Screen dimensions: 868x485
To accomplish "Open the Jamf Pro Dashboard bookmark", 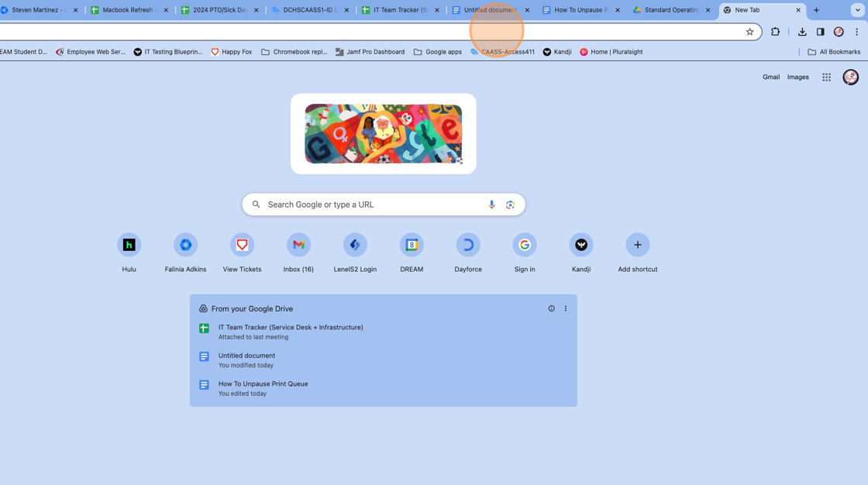I will click(370, 51).
